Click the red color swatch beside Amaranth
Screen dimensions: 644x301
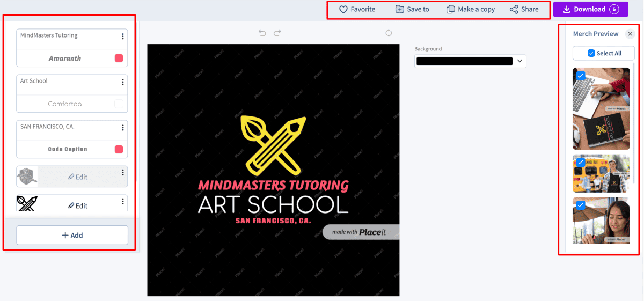[119, 58]
